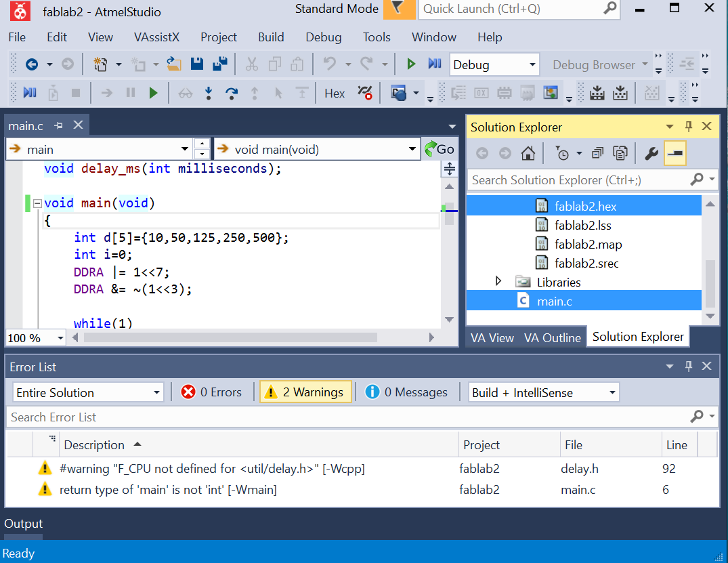Click the Save All icon
Viewport: 728px width, 563px height.
coord(220,64)
